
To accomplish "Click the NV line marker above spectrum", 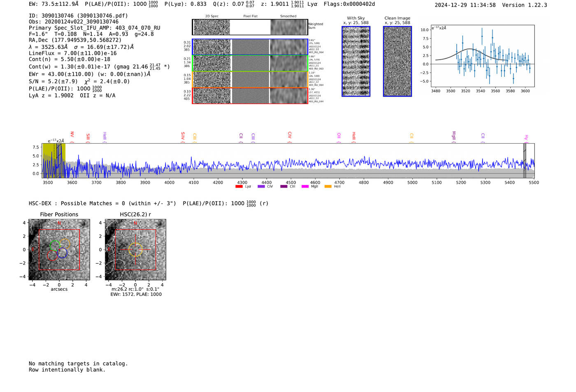I will 72,137.
